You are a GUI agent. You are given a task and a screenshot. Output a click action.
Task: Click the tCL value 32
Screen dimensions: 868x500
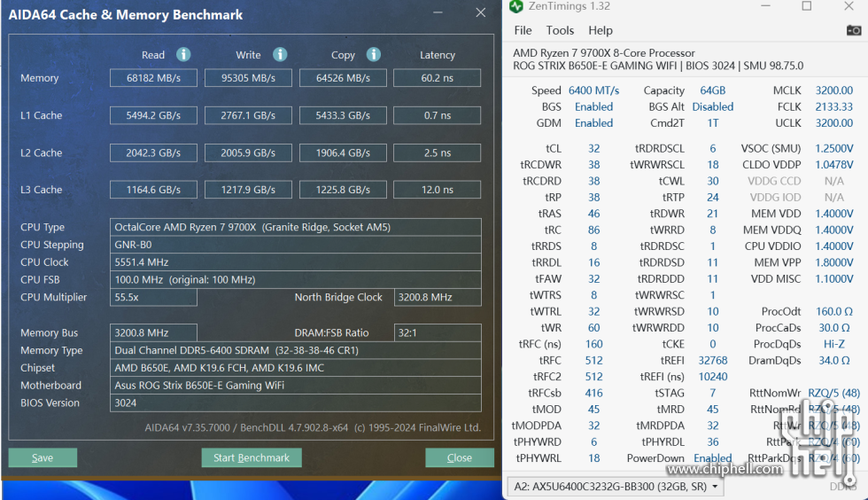tap(593, 149)
